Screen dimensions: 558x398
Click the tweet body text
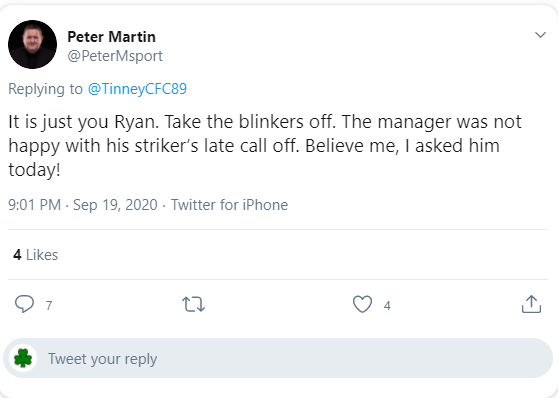(265, 146)
